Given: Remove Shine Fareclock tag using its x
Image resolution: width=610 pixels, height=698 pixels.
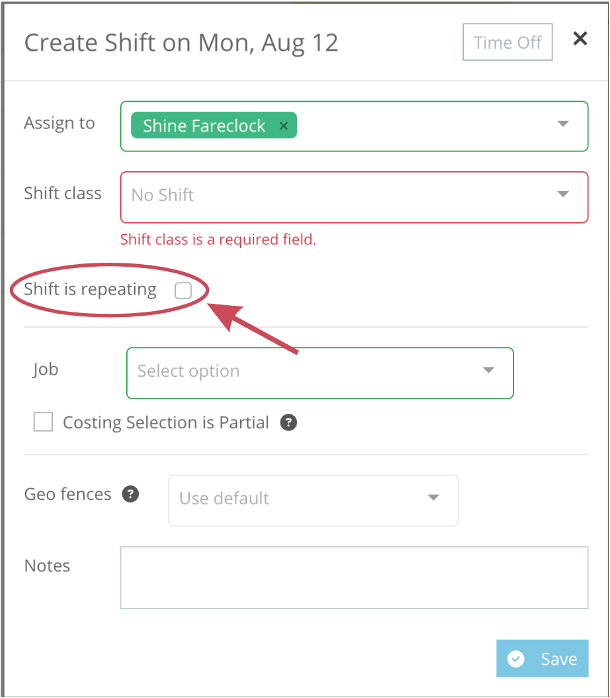Looking at the screenshot, I should [x=284, y=126].
